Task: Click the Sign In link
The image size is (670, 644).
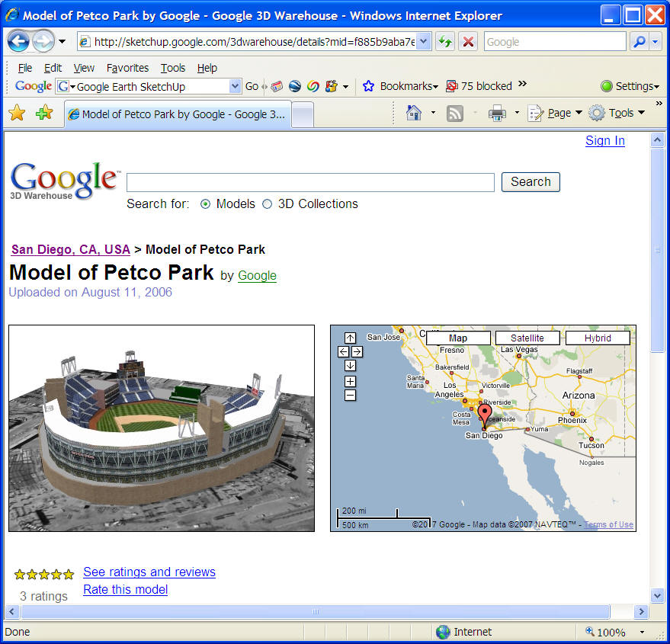Action: [605, 140]
